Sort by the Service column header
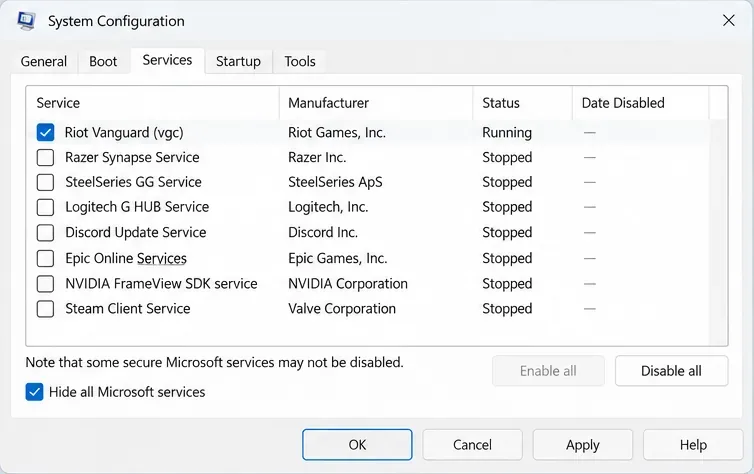The image size is (754, 474). (x=152, y=103)
